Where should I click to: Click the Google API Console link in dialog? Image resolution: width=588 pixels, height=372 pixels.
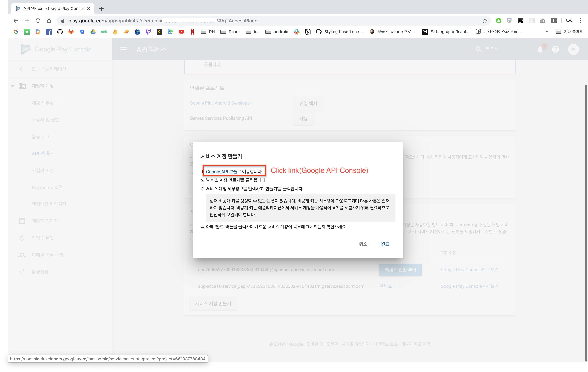pyautogui.click(x=221, y=172)
